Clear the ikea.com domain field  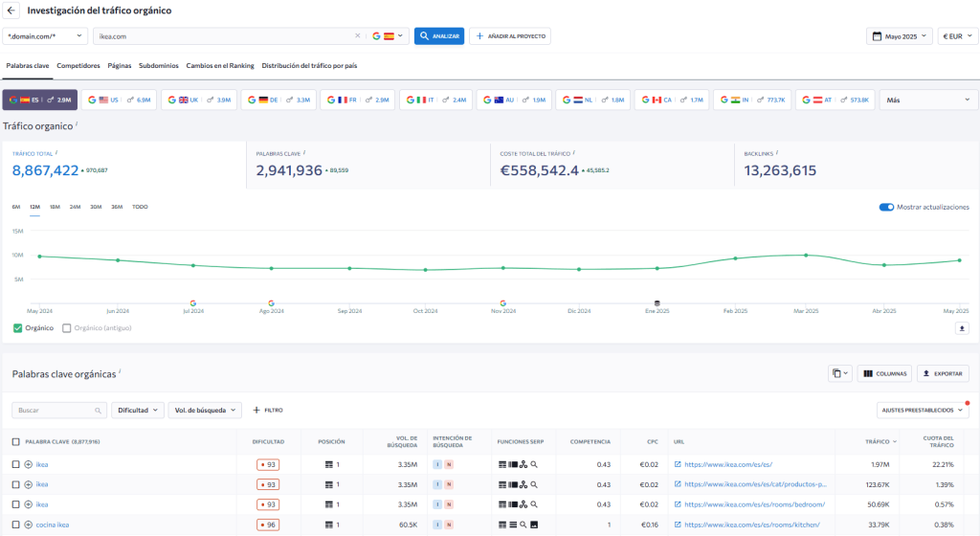[358, 35]
